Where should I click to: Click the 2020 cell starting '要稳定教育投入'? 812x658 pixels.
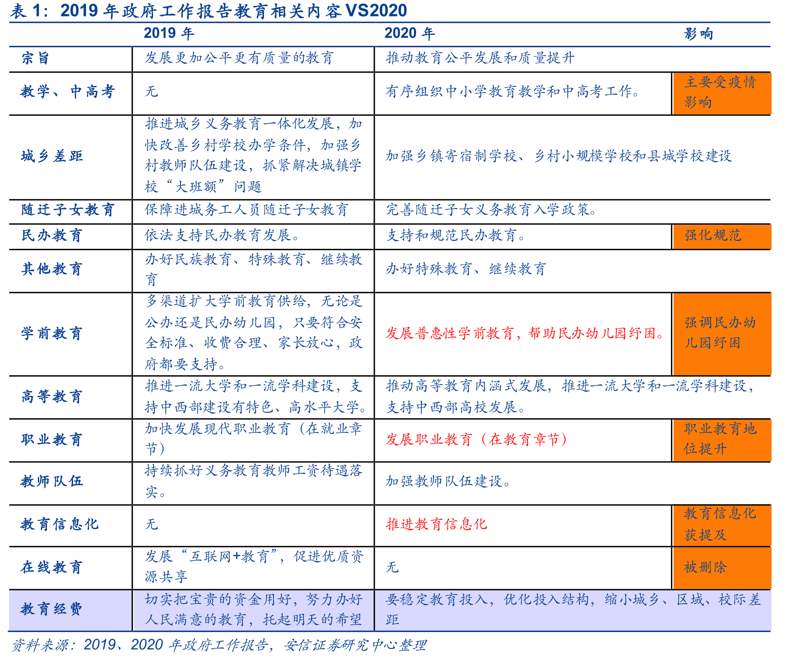coord(573,609)
